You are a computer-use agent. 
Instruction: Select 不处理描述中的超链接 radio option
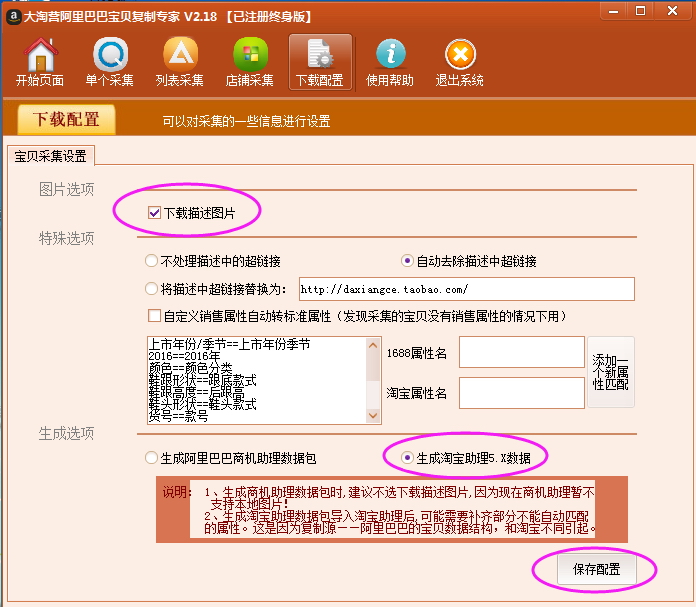pyautogui.click(x=151, y=261)
